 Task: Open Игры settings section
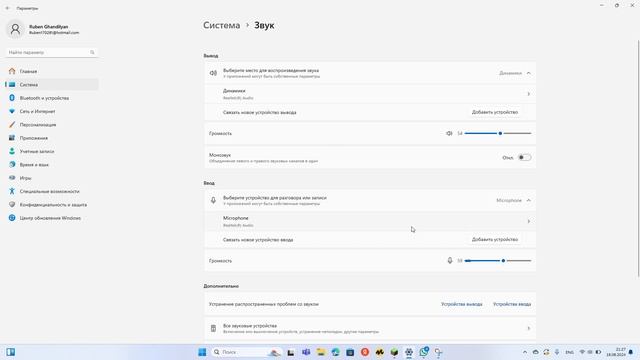[26, 178]
